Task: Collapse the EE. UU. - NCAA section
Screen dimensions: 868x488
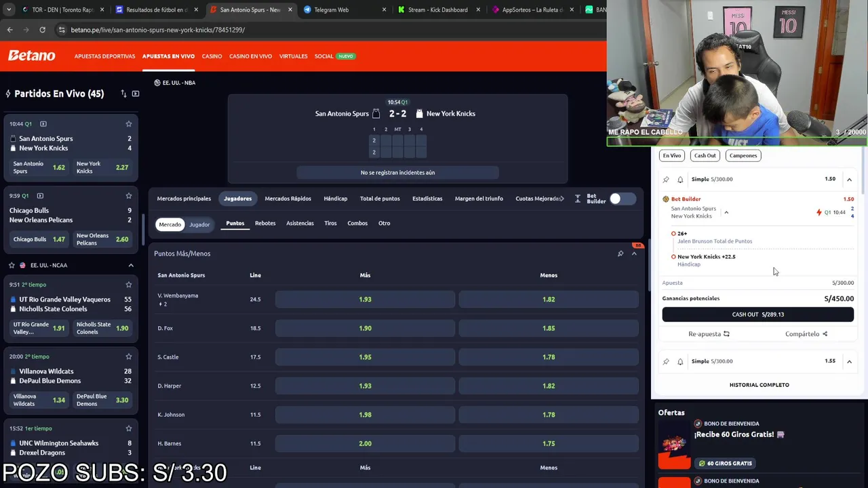Action: coord(131,265)
